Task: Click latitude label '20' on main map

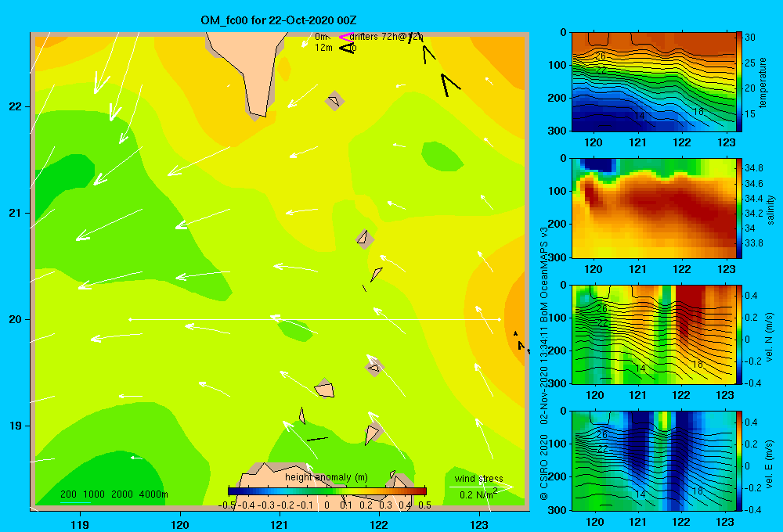Action: 16,319
